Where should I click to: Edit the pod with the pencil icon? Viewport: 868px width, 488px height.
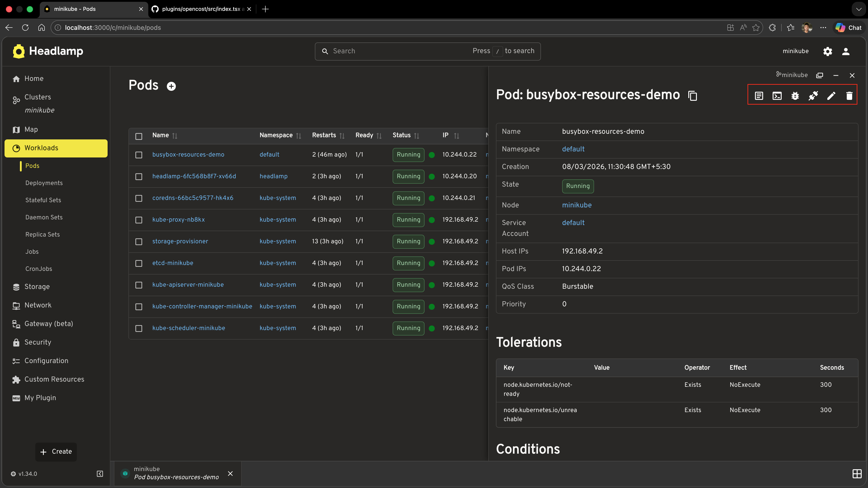coord(831,96)
